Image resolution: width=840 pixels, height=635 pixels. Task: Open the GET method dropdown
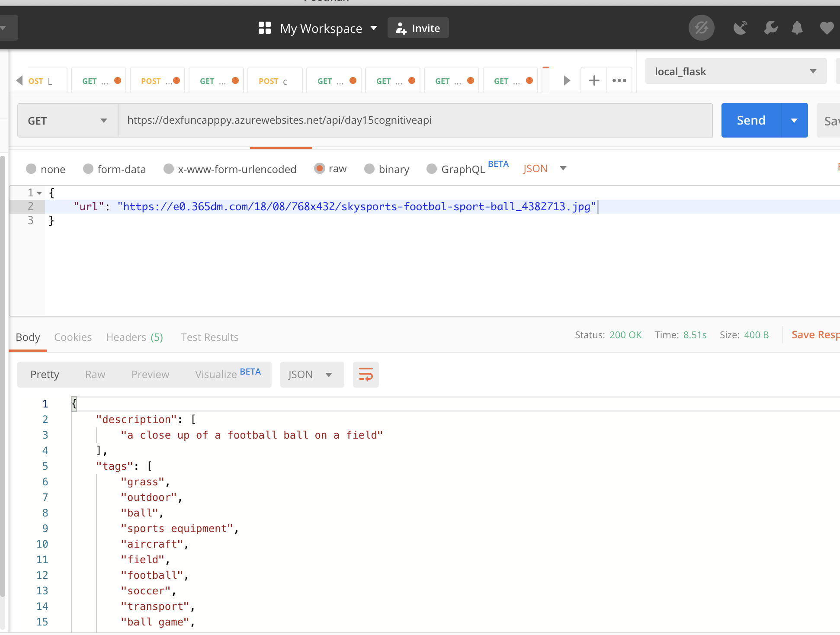pos(67,121)
